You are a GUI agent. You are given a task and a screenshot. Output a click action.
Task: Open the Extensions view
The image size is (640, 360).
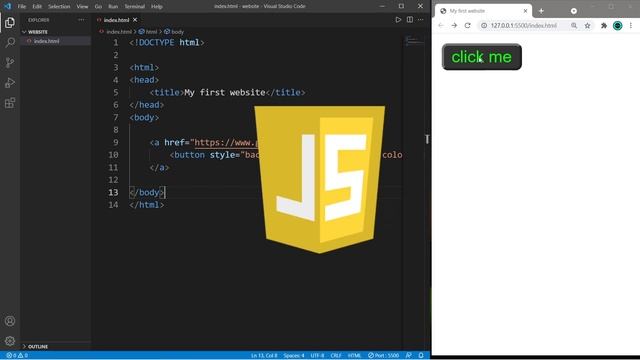pyautogui.click(x=10, y=102)
